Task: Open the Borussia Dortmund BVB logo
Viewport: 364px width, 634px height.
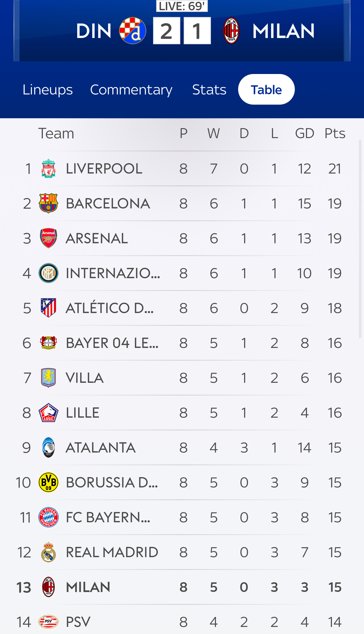Action: (x=48, y=482)
